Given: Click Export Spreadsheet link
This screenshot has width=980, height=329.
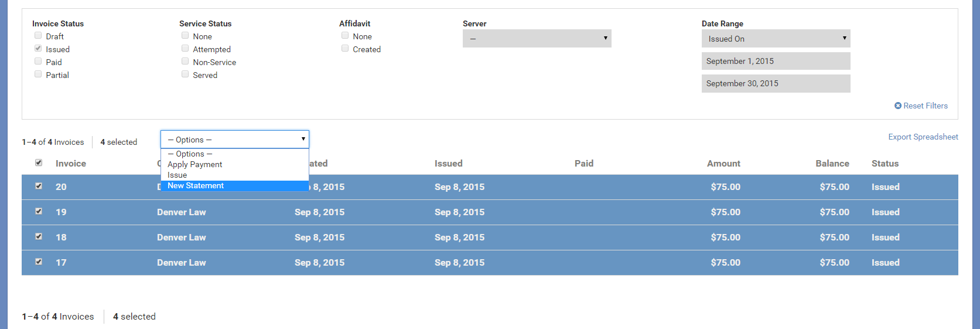Looking at the screenshot, I should point(923,137).
